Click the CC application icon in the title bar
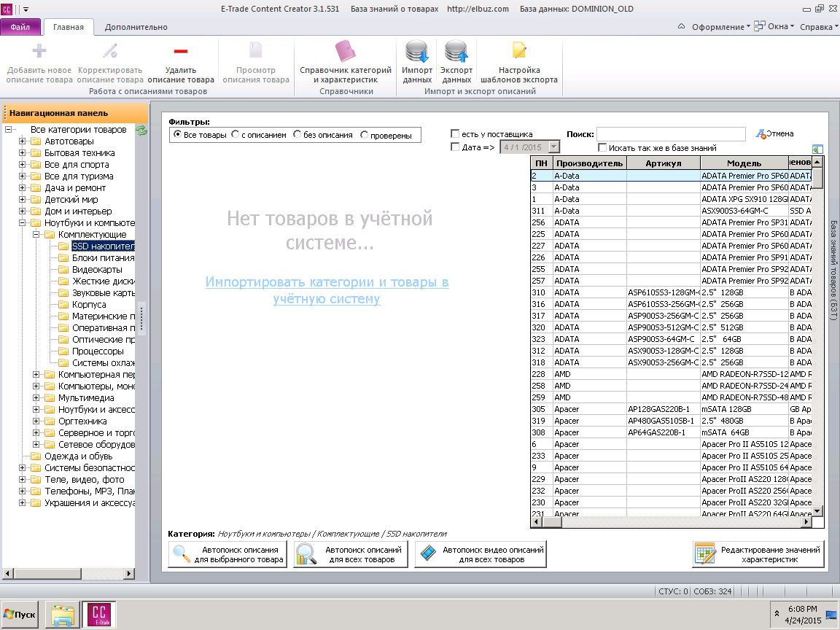Viewport: 840px width, 630px height. coord(7,9)
